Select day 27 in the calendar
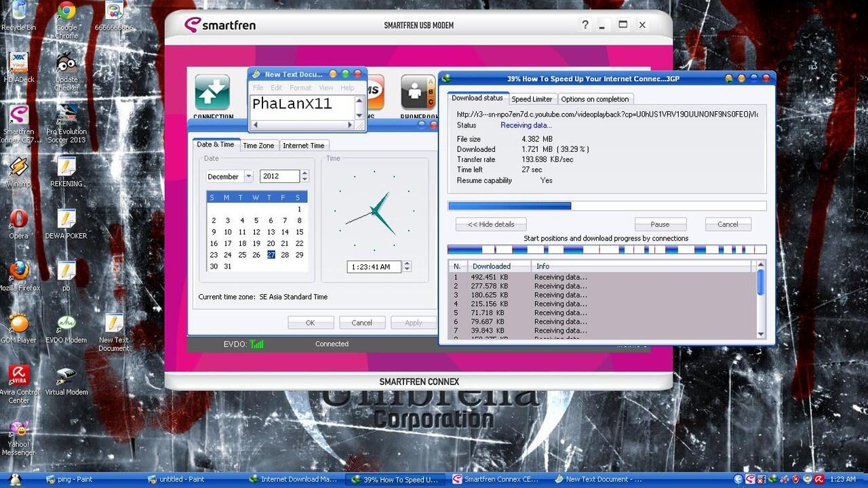 click(271, 255)
